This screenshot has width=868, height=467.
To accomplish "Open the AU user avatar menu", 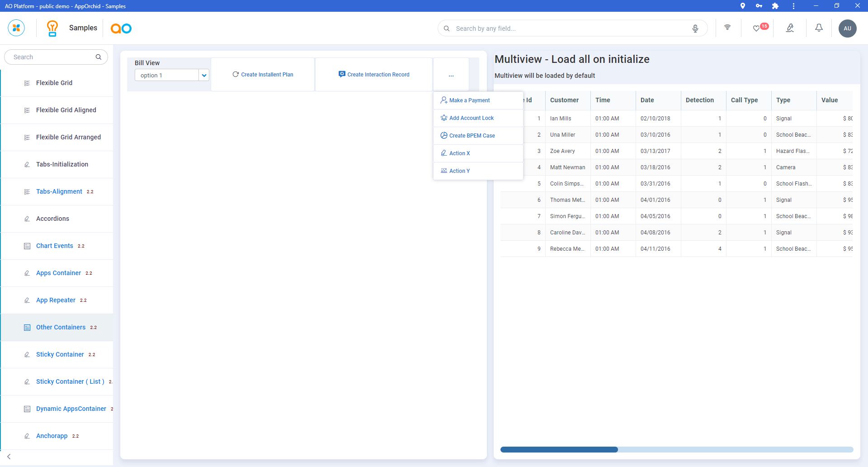I will point(847,29).
